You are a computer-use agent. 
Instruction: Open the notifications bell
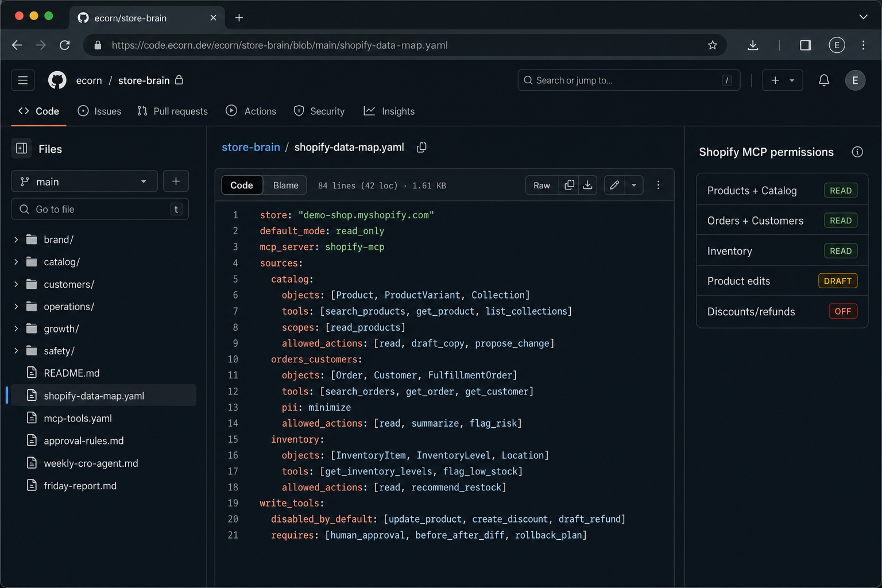[823, 80]
